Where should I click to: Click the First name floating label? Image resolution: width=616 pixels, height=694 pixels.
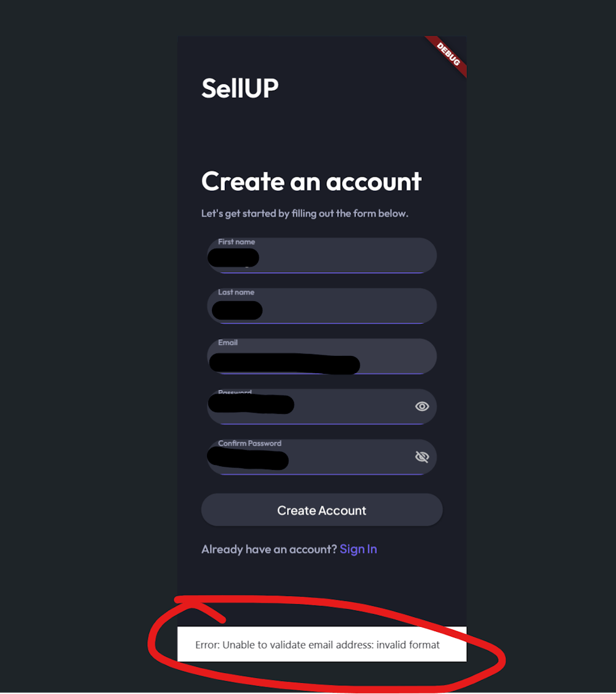[x=237, y=241]
